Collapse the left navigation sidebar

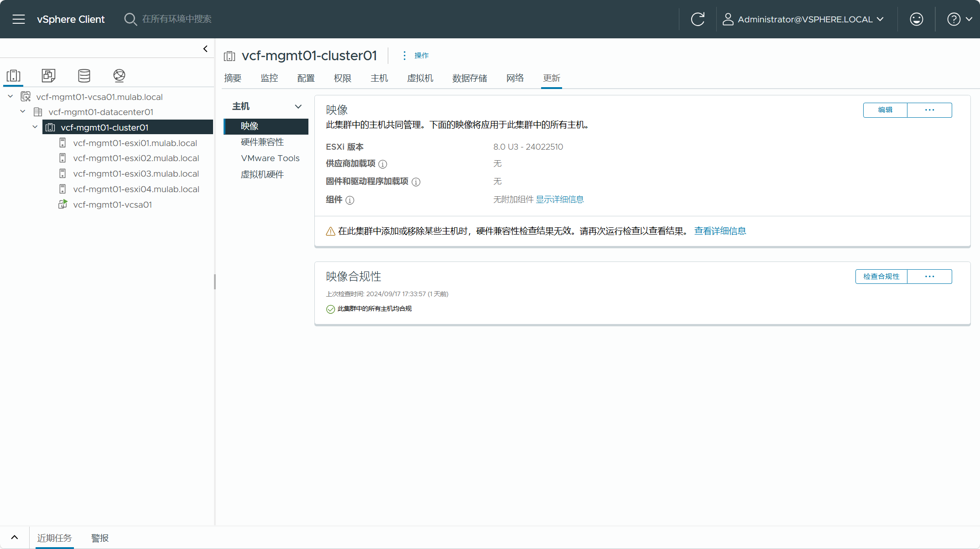[x=205, y=49]
